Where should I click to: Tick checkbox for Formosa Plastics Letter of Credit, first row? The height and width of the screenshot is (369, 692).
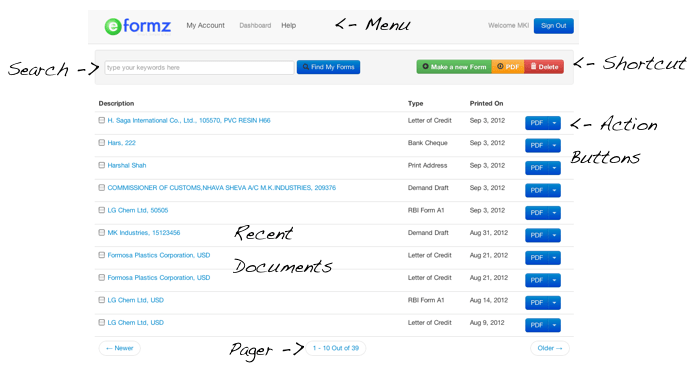102,255
